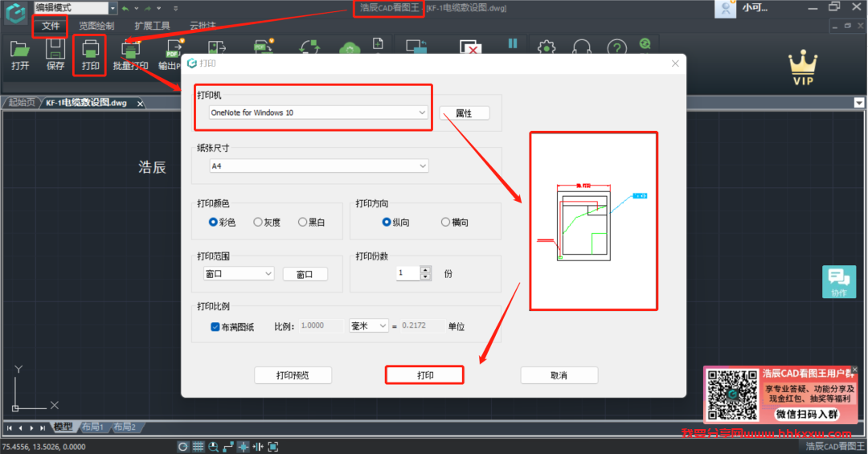Open the 览图绘制 menu
Screen dimensions: 868x454
click(x=96, y=26)
